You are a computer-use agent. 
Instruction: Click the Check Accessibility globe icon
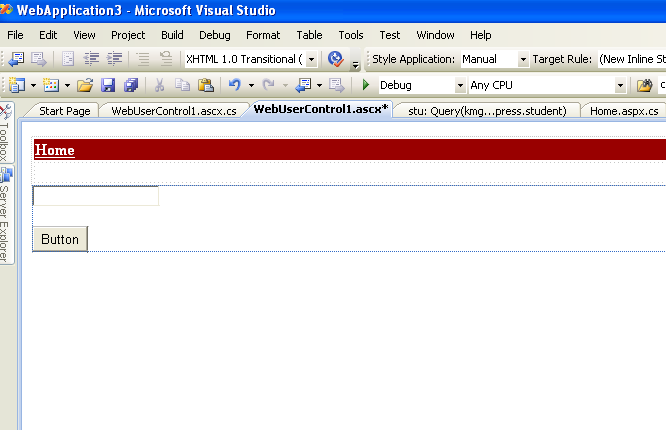pos(336,59)
